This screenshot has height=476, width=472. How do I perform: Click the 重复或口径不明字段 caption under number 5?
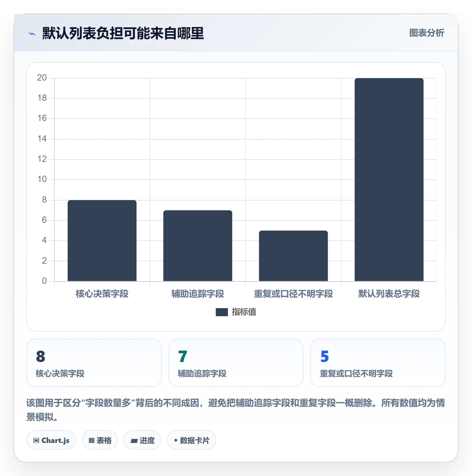356,374
